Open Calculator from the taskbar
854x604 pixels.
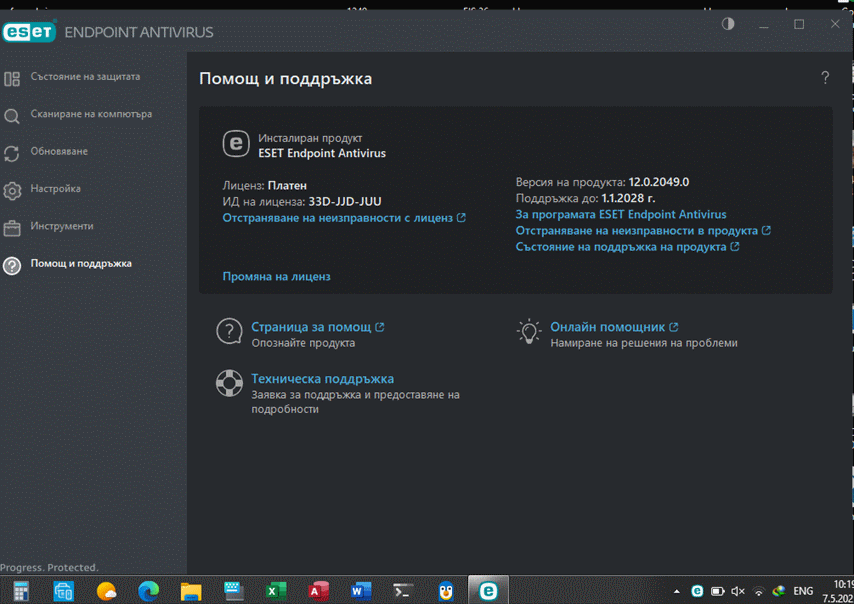[21, 591]
